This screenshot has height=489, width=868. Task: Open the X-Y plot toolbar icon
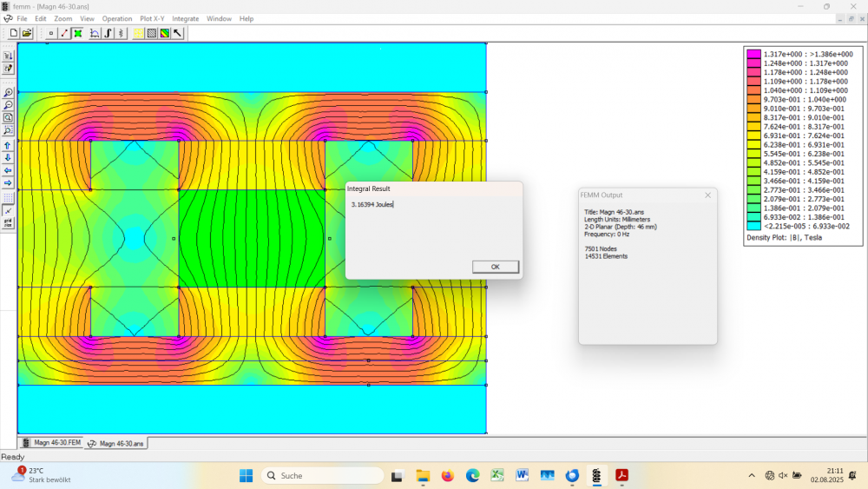(x=95, y=33)
